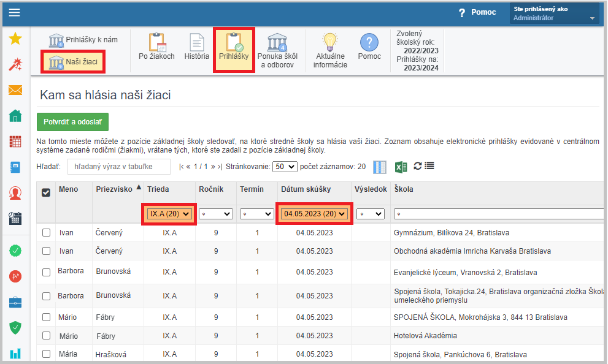Sort by the Dátum skúšky column header
This screenshot has height=364, width=608.
306,189
